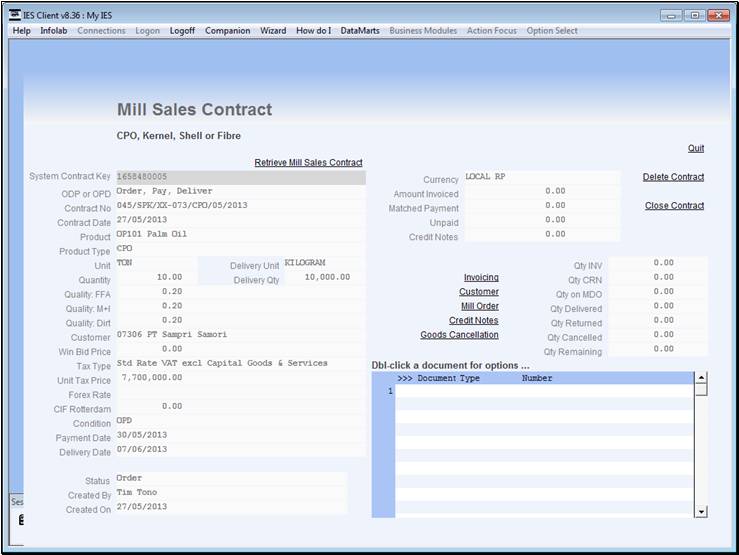Click the Status field Order
739x555 pixels.
[x=231, y=478]
